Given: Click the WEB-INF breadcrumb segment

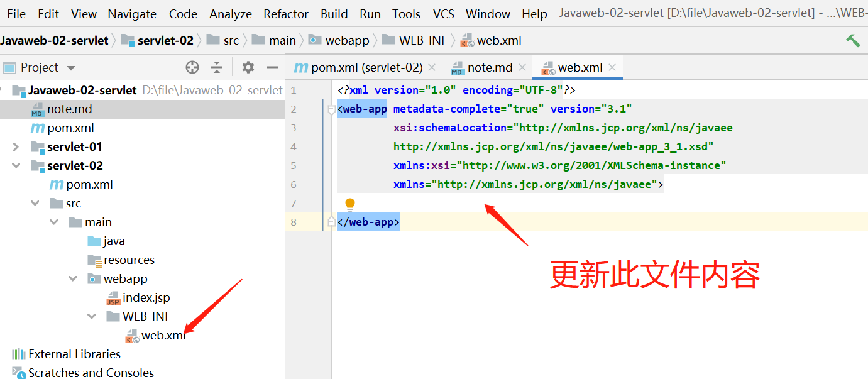Looking at the screenshot, I should tap(415, 40).
